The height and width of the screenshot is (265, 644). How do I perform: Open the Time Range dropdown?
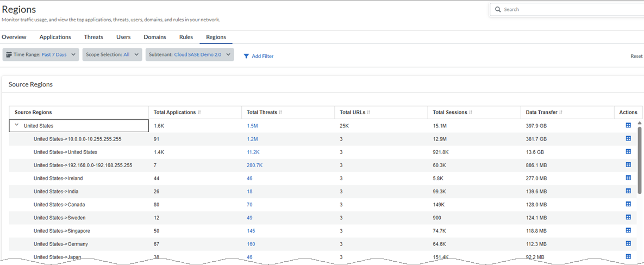coord(41,55)
